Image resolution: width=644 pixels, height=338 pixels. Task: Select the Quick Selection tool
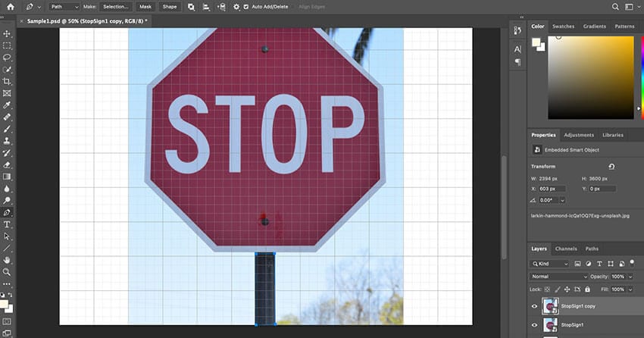coord(7,70)
